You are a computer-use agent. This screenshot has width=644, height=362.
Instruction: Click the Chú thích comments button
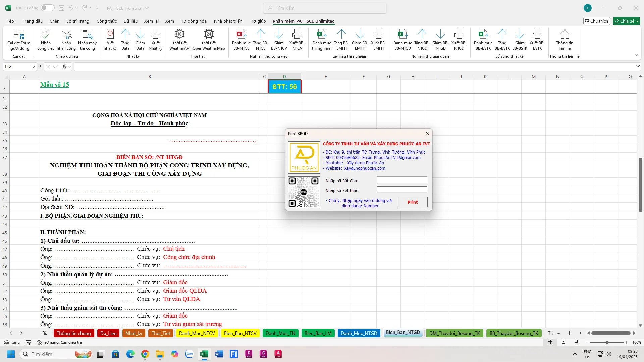597,21
